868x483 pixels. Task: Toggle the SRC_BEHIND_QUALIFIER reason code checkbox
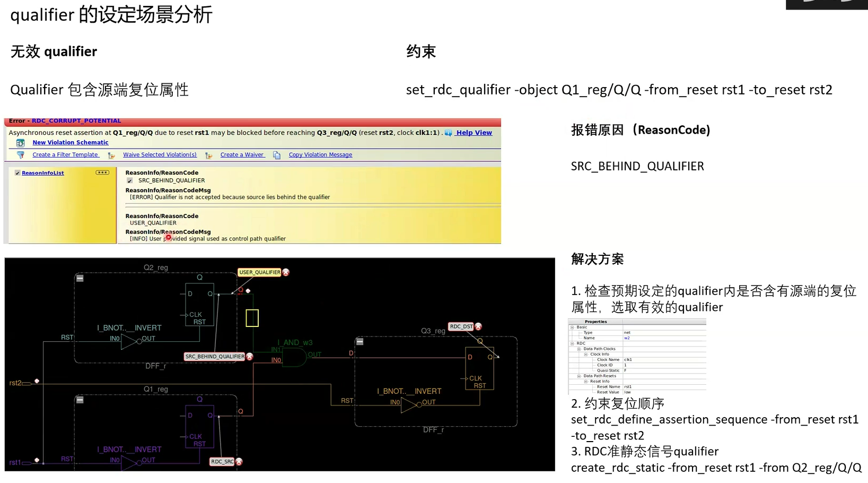(129, 180)
